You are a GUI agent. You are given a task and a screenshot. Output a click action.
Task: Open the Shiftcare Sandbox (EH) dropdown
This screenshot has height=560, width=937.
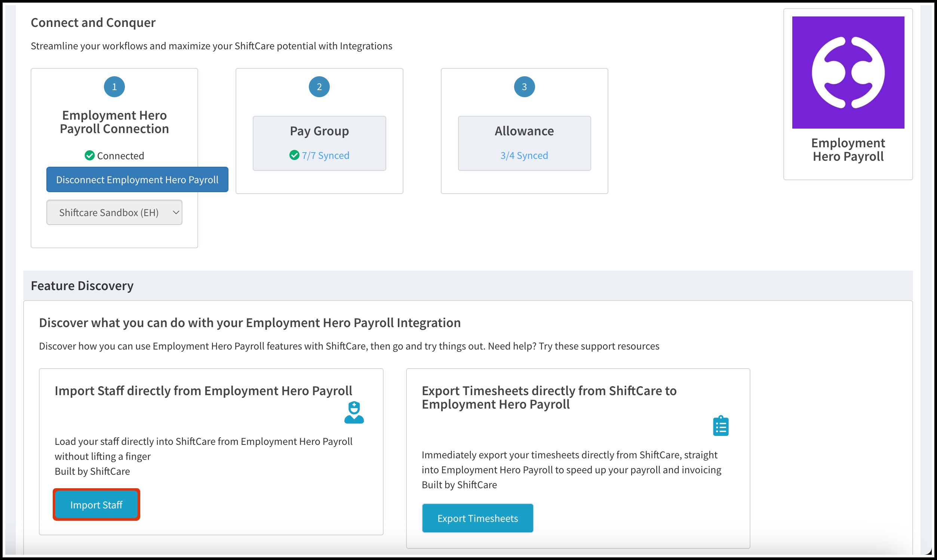pyautogui.click(x=114, y=212)
